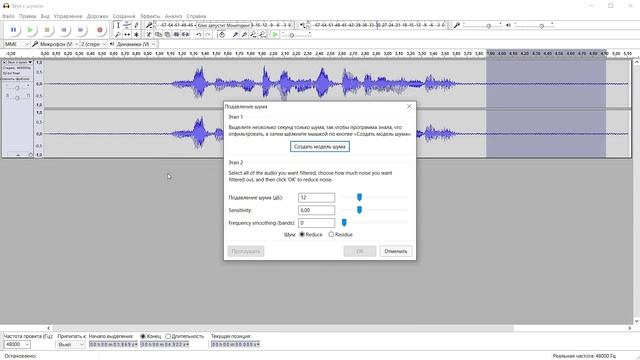The image size is (640, 360).
Task: Open the Справка menu
Action: [x=196, y=16]
